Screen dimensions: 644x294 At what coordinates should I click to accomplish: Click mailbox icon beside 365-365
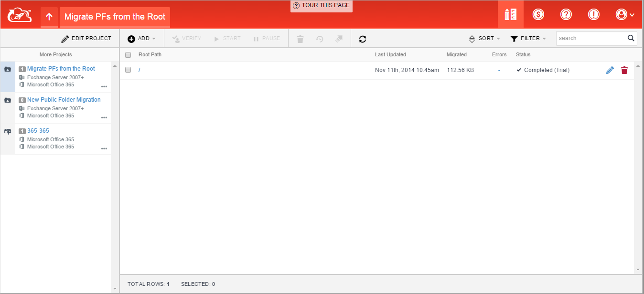coord(8,131)
